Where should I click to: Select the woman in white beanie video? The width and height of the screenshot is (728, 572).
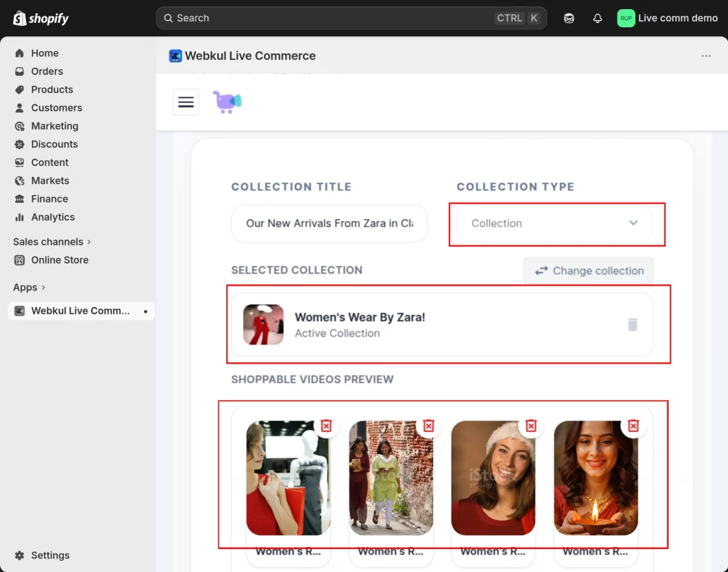pos(493,478)
